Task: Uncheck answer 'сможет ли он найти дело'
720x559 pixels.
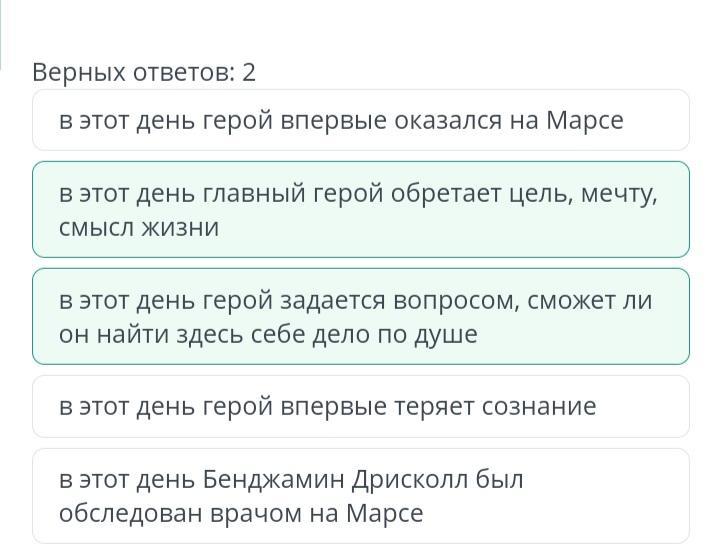Action: (x=360, y=316)
